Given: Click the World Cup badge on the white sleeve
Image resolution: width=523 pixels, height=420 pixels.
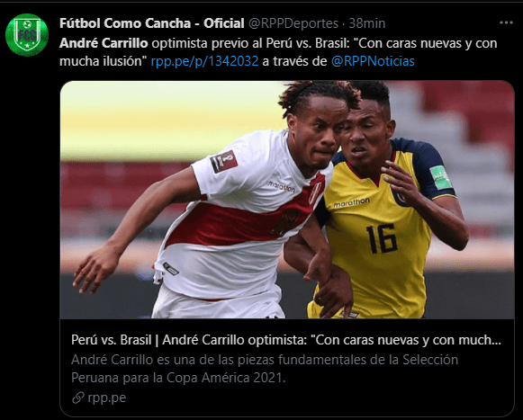Looking at the screenshot, I should click(224, 162).
